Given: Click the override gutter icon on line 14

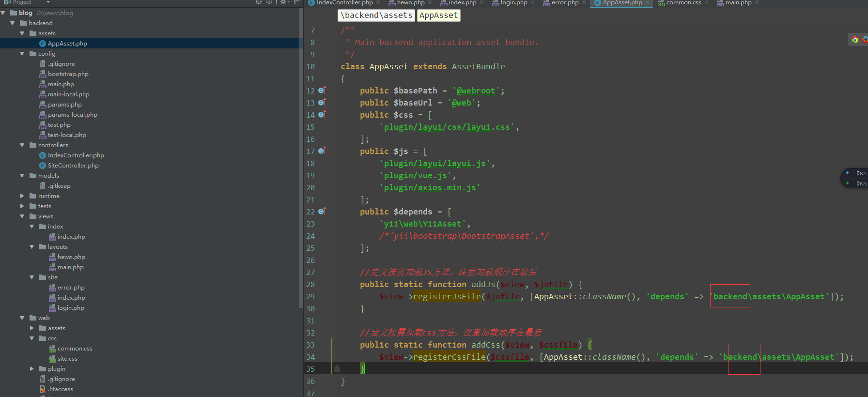Looking at the screenshot, I should pos(322,115).
